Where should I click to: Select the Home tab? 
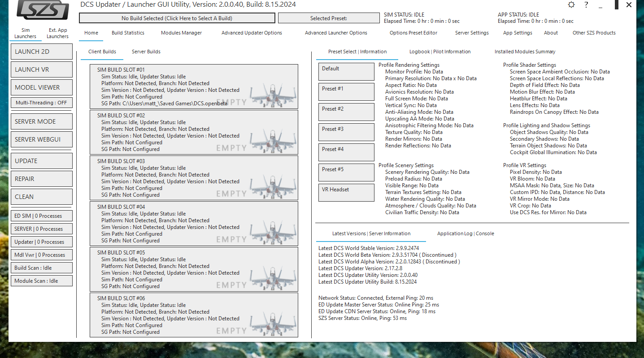pyautogui.click(x=91, y=33)
